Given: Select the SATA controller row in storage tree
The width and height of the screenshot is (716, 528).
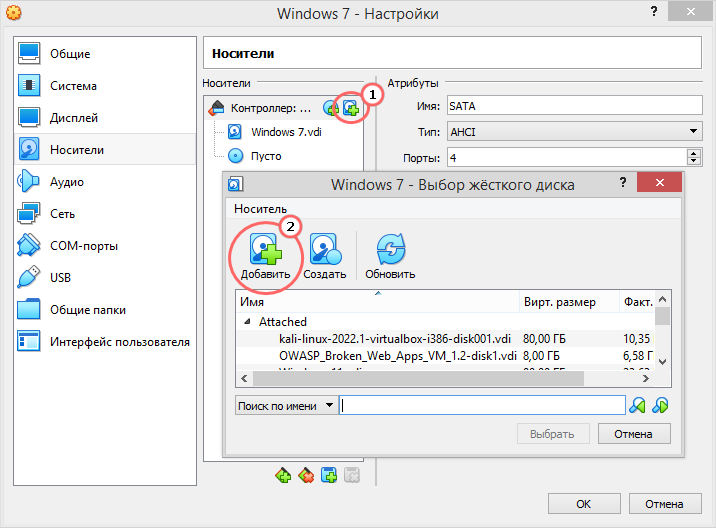Looking at the screenshot, I should click(284, 108).
